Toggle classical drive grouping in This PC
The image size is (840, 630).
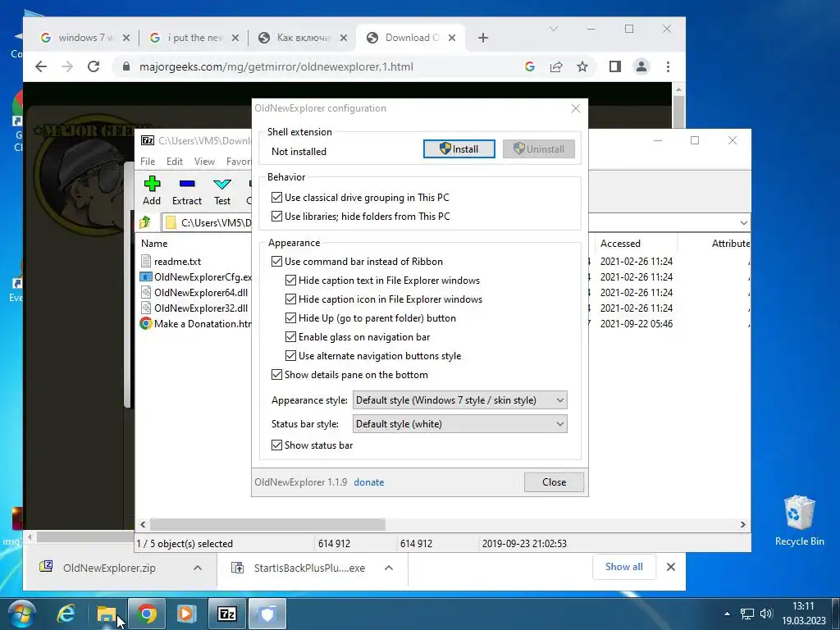(276, 198)
